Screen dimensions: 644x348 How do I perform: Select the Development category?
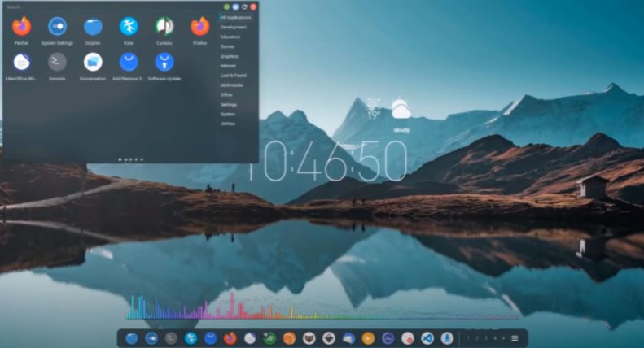pyautogui.click(x=233, y=27)
